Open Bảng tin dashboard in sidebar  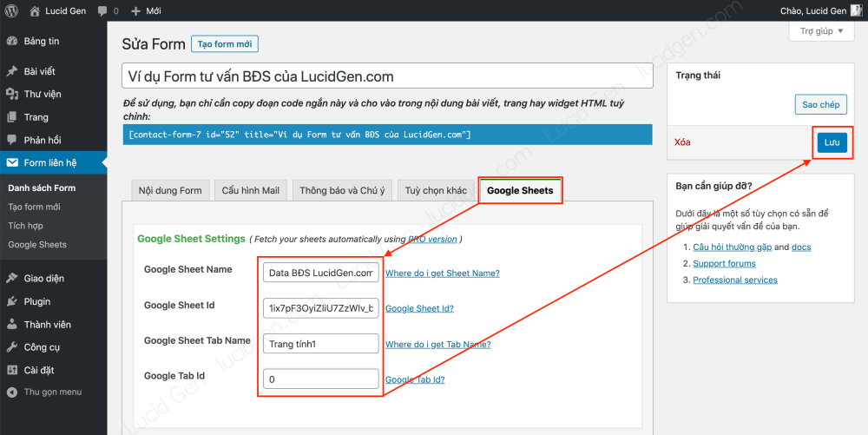coord(41,42)
